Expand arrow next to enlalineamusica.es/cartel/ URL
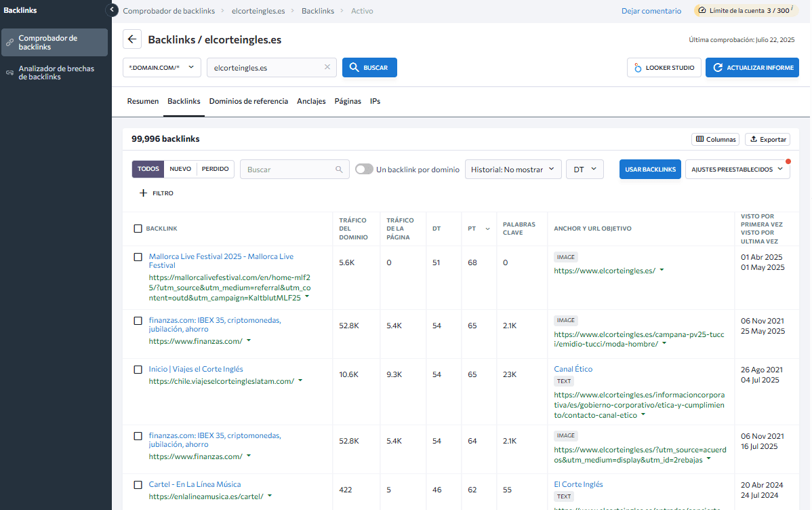The width and height of the screenshot is (812, 510). (x=270, y=496)
